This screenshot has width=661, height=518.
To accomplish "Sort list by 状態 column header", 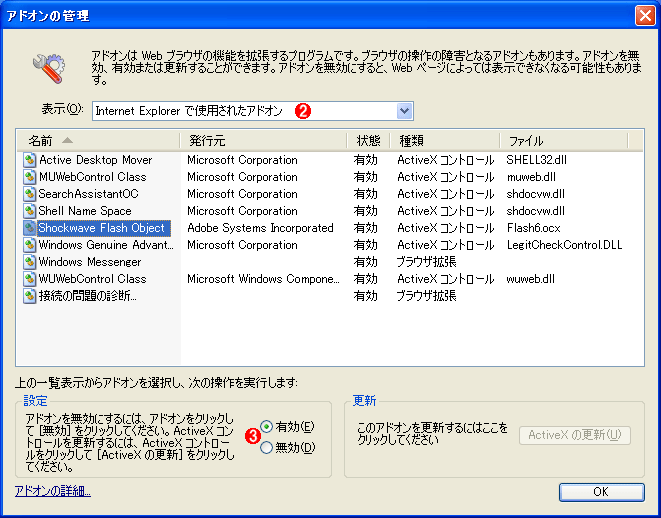I will pos(368,141).
